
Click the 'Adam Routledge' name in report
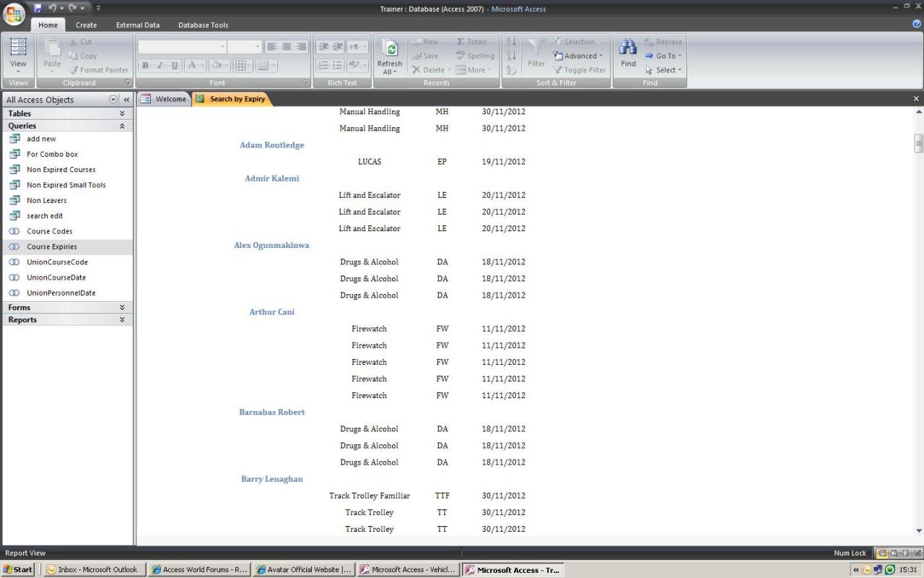[271, 144]
